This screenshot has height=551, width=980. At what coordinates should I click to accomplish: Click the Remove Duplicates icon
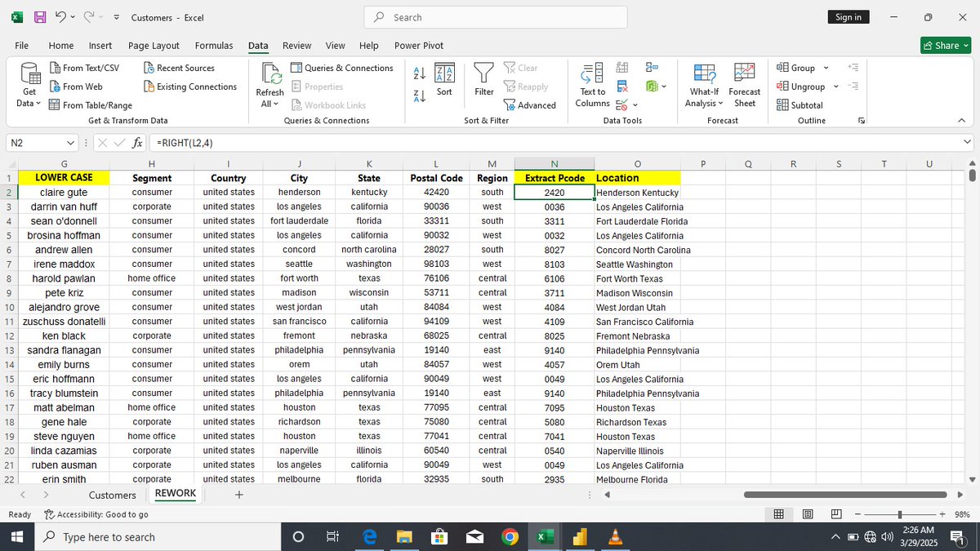pos(622,87)
